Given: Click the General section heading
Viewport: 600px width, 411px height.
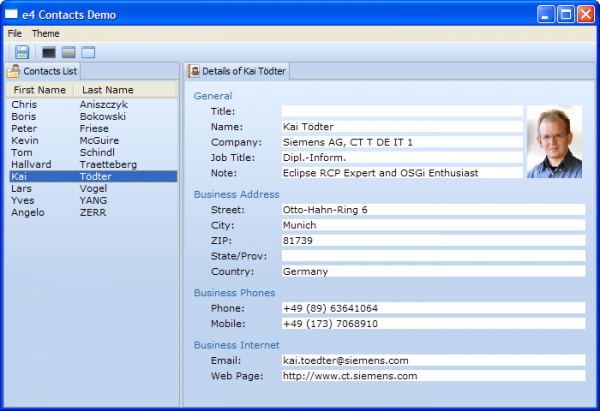Looking at the screenshot, I should [x=213, y=96].
